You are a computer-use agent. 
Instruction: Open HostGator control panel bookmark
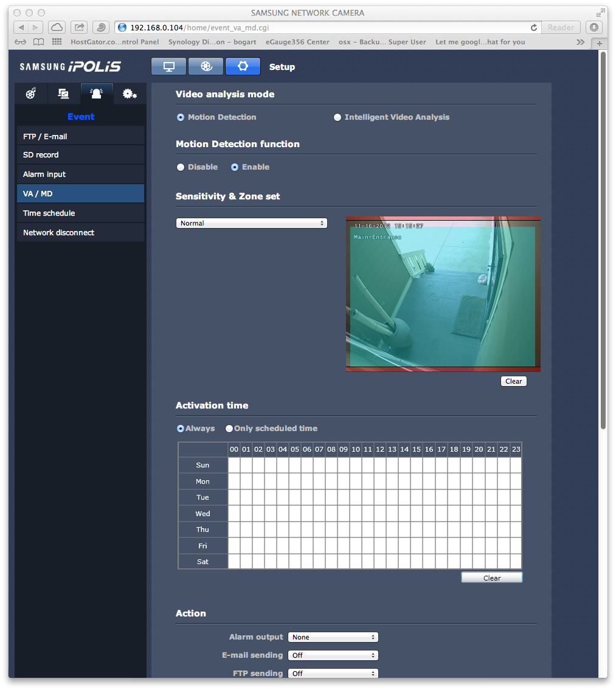click(114, 42)
